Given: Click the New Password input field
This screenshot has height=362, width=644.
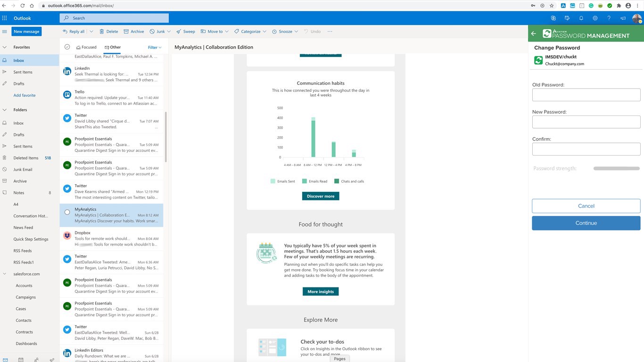Looking at the screenshot, I should coord(586,122).
